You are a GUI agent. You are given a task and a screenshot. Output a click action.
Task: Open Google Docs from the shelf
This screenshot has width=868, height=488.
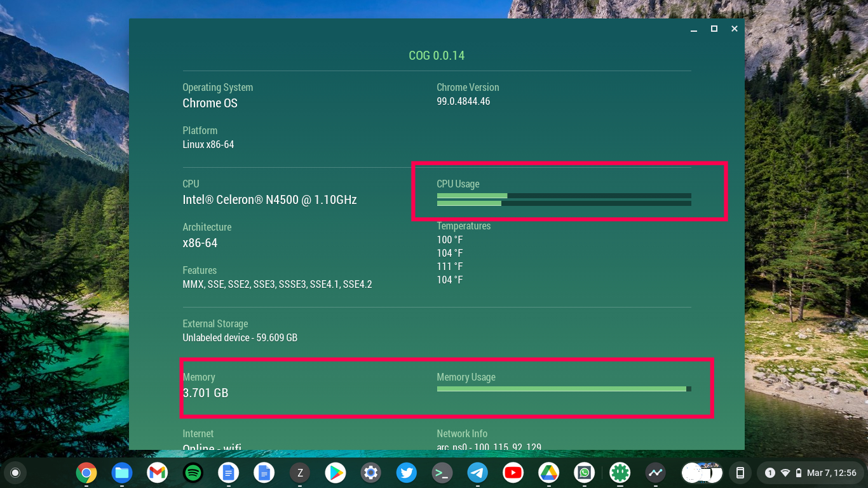pyautogui.click(x=228, y=473)
